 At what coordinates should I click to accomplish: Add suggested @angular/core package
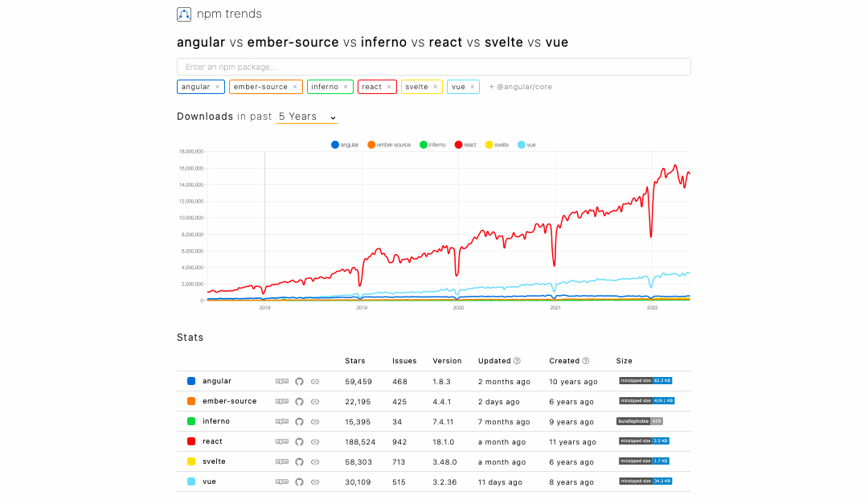[x=520, y=87]
